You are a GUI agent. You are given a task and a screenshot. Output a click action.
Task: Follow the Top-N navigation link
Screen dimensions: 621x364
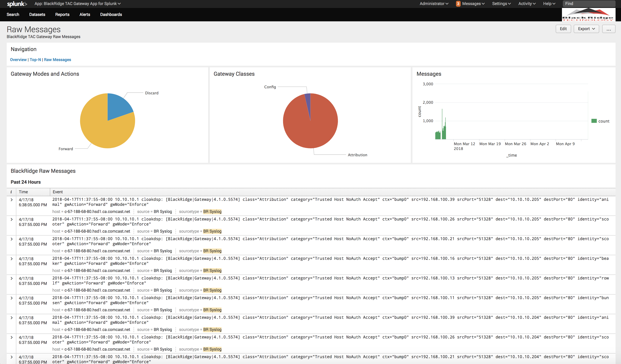point(35,60)
